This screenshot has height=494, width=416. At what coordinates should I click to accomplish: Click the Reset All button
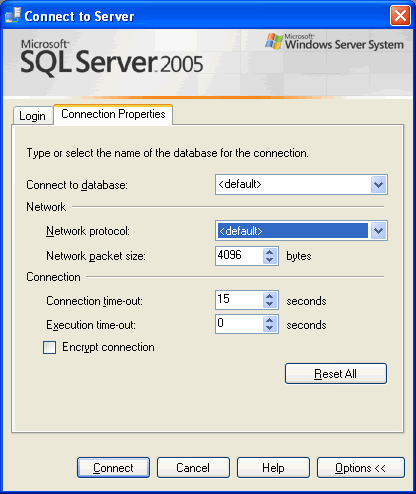pyautogui.click(x=336, y=374)
